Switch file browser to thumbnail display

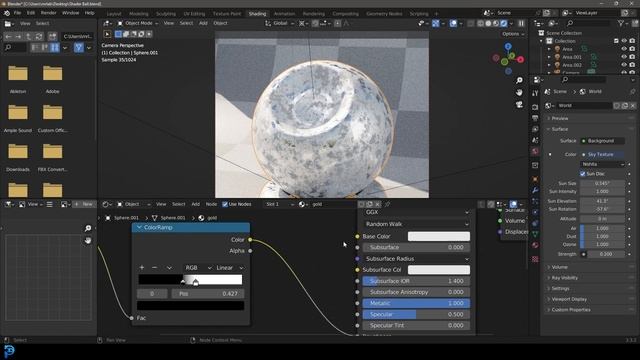[55, 48]
